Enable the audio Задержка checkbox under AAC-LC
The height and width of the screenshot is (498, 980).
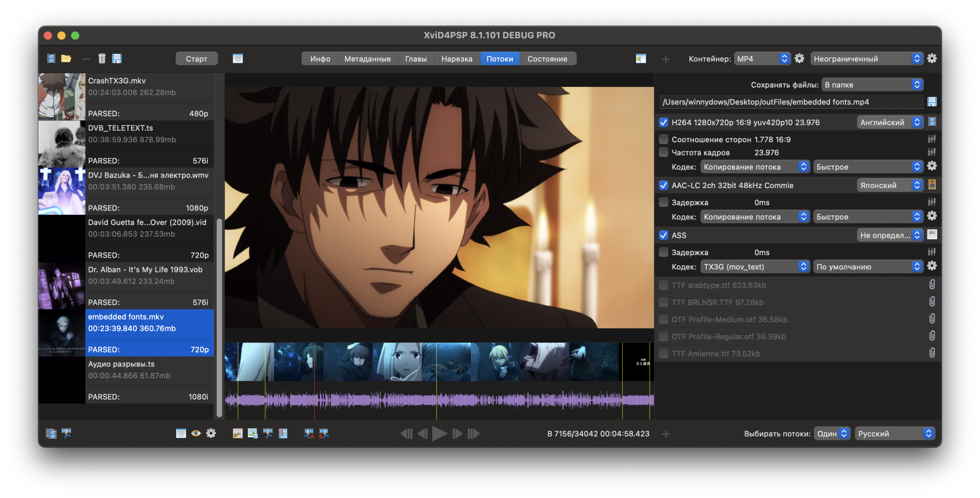tap(663, 202)
